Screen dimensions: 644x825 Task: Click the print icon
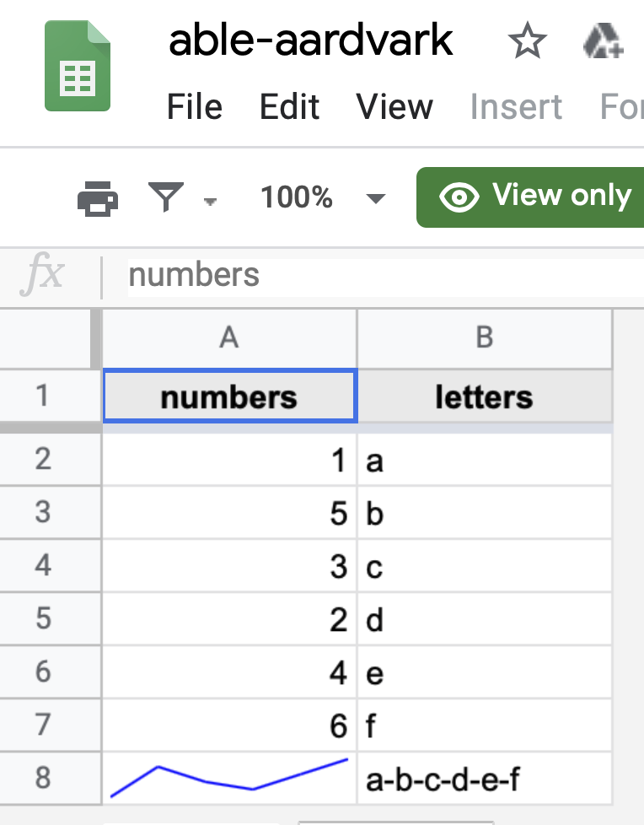[98, 199]
